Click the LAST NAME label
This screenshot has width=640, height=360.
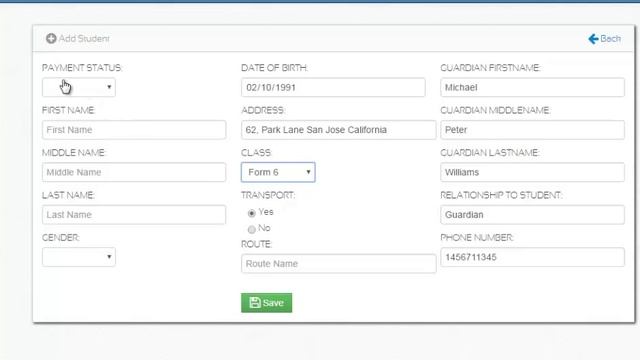68,195
